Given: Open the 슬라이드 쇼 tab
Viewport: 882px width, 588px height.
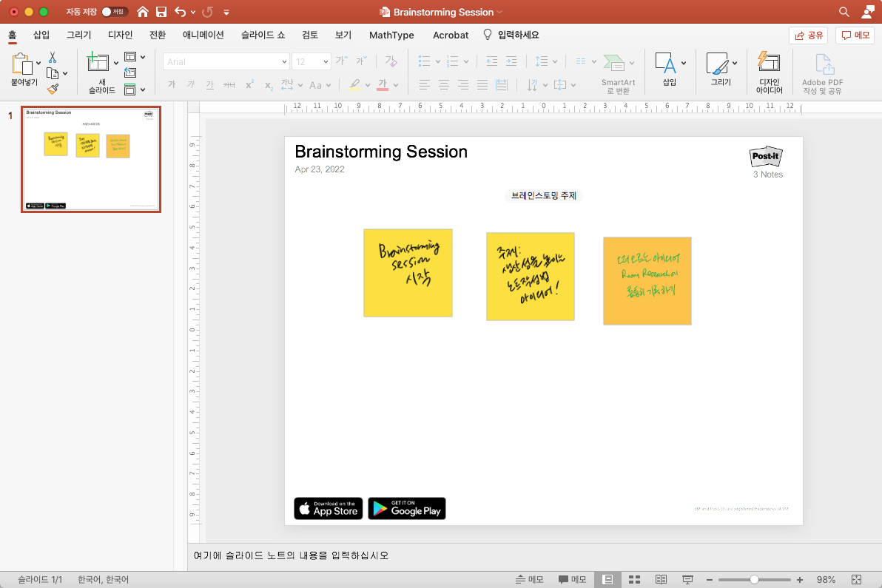Looking at the screenshot, I should coord(263,35).
